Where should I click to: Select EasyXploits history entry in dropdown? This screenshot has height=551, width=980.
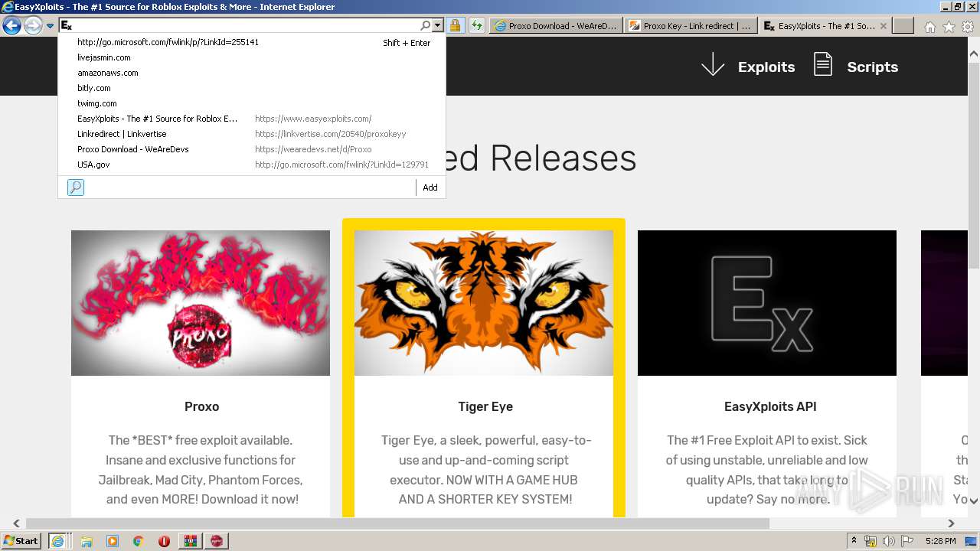pyautogui.click(x=252, y=119)
